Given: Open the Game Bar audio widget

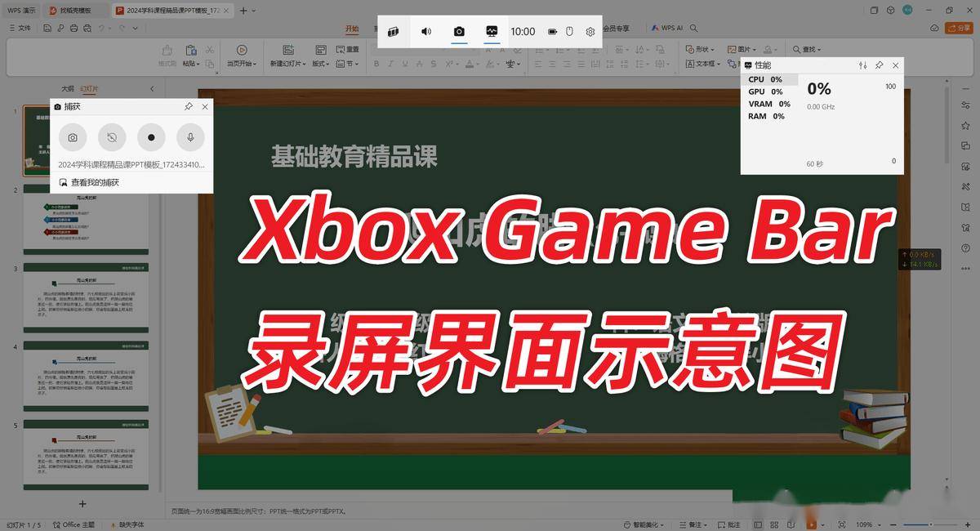Looking at the screenshot, I should (x=426, y=31).
